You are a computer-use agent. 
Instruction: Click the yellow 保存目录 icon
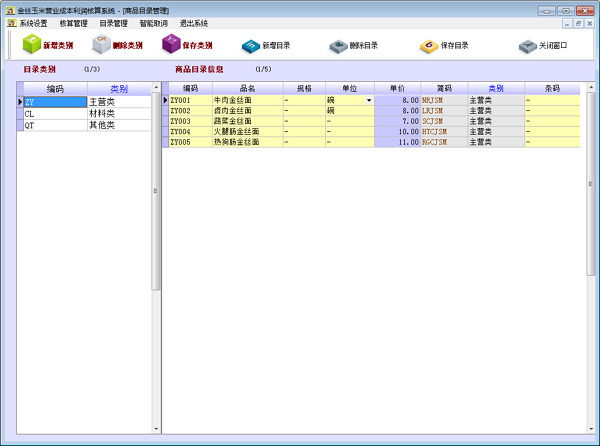[x=429, y=46]
